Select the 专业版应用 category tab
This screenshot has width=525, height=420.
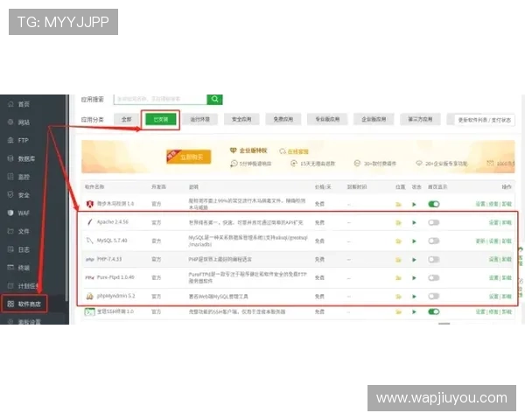pyautogui.click(x=327, y=119)
